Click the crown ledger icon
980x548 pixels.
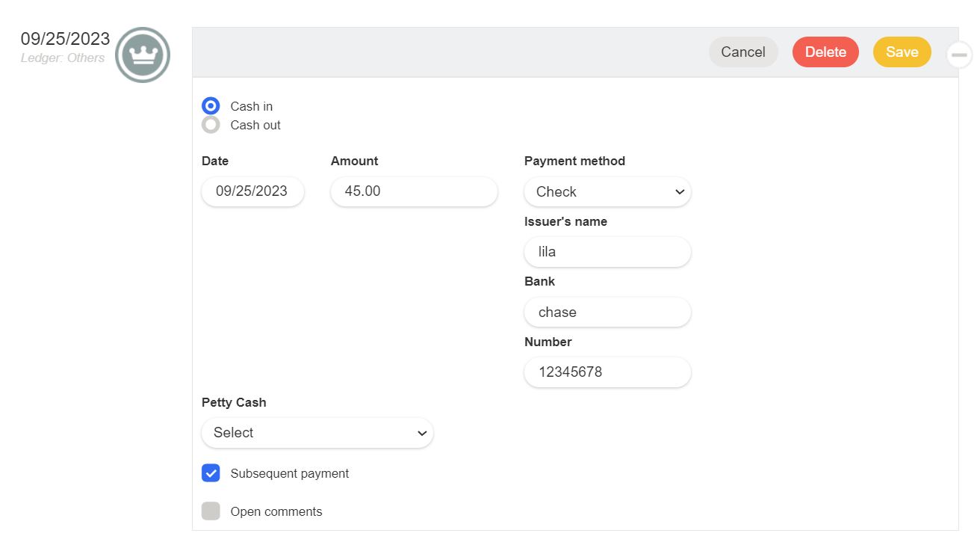(143, 55)
